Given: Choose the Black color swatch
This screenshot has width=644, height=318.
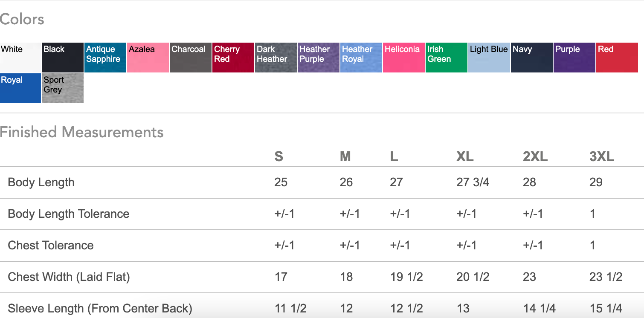Looking at the screenshot, I should coord(63,58).
